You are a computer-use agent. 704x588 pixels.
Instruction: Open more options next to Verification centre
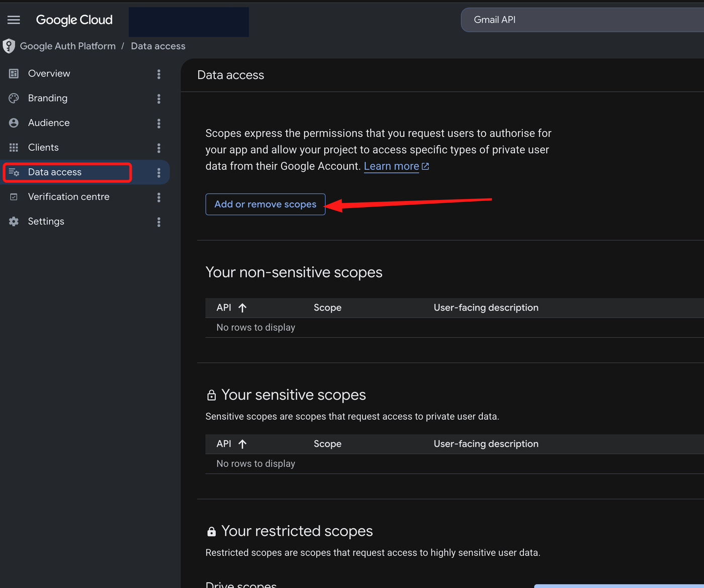[159, 197]
